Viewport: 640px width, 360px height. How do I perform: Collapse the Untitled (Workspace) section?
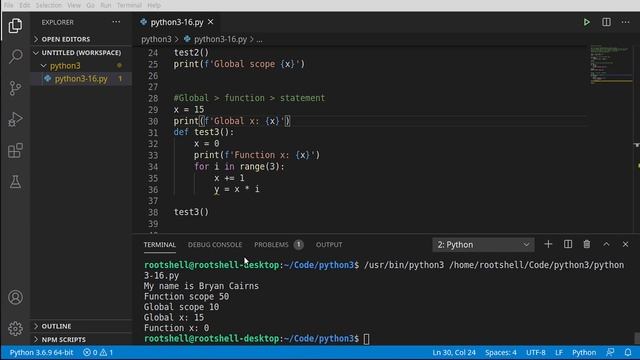(81, 53)
